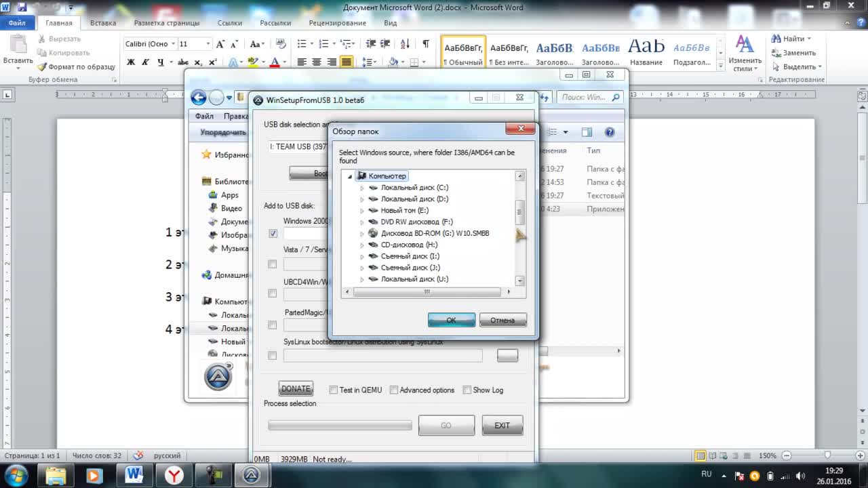
Task: Check the Advanced options box
Action: click(393, 390)
